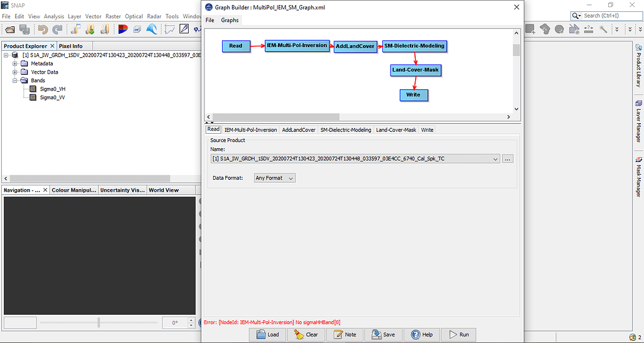Open the Graphs menu in Graph Builder
The width and height of the screenshot is (644, 343).
(x=230, y=20)
